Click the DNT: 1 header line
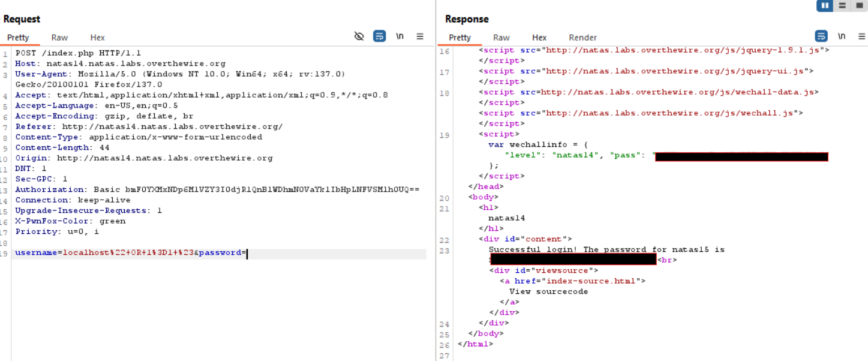This screenshot has height=361, width=868. [31, 169]
